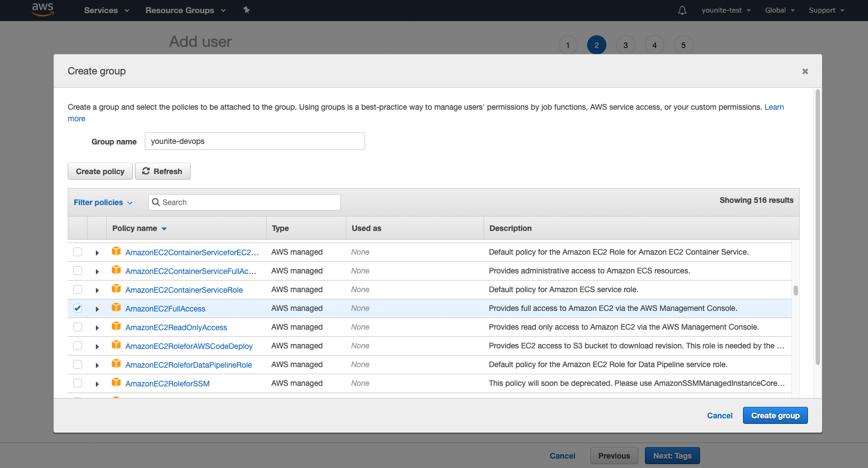Open the pin shortcuts icon in header
Image resolution: width=868 pixels, height=468 pixels.
tap(246, 10)
